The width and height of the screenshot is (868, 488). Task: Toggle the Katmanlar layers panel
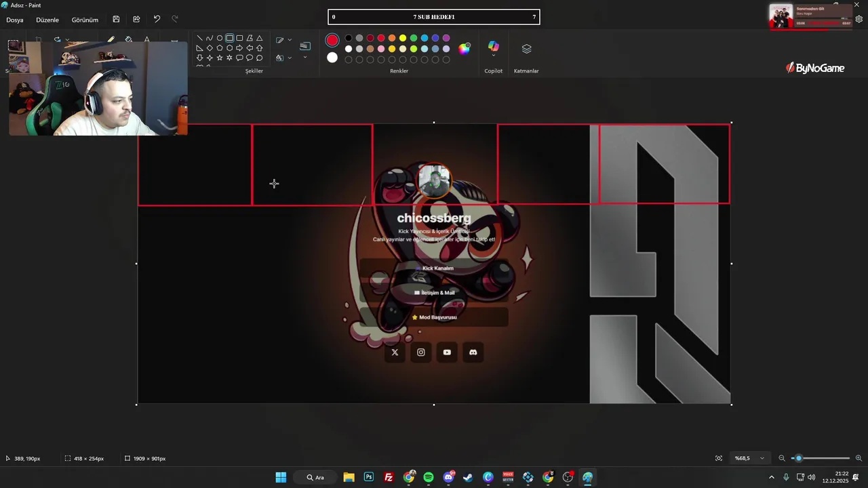pos(526,49)
